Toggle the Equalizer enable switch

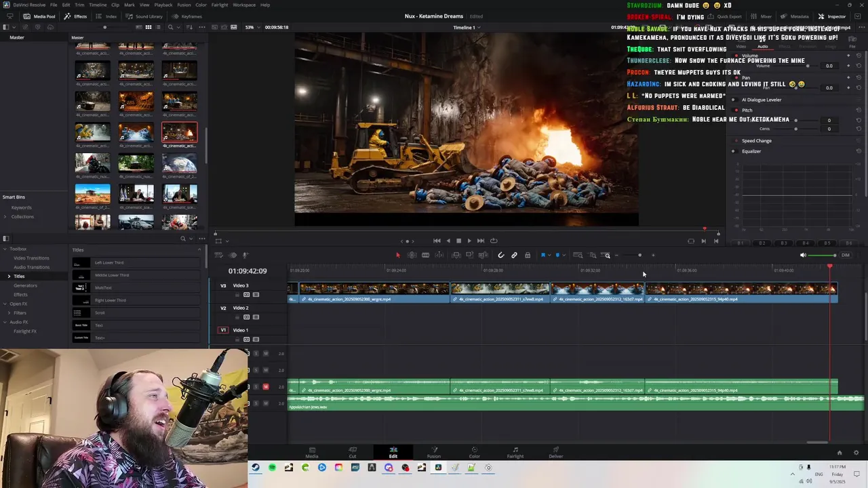click(x=733, y=151)
